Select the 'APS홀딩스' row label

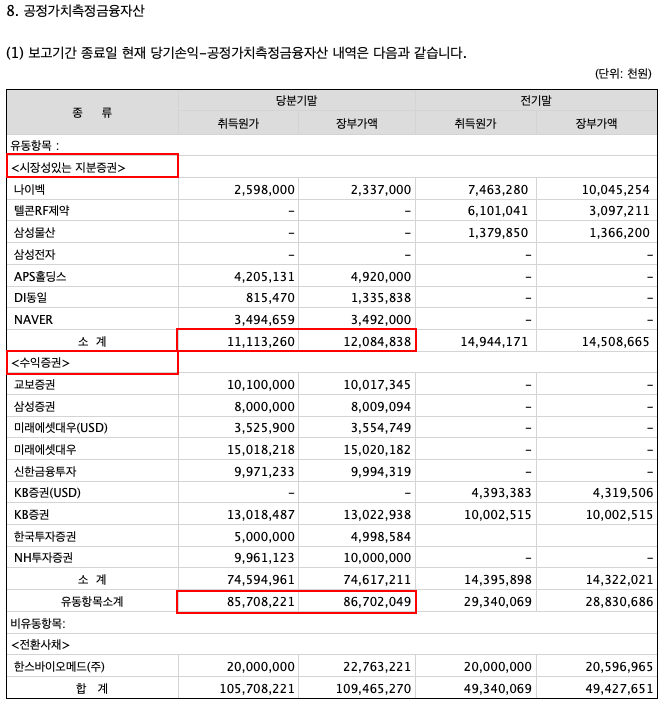(40, 277)
